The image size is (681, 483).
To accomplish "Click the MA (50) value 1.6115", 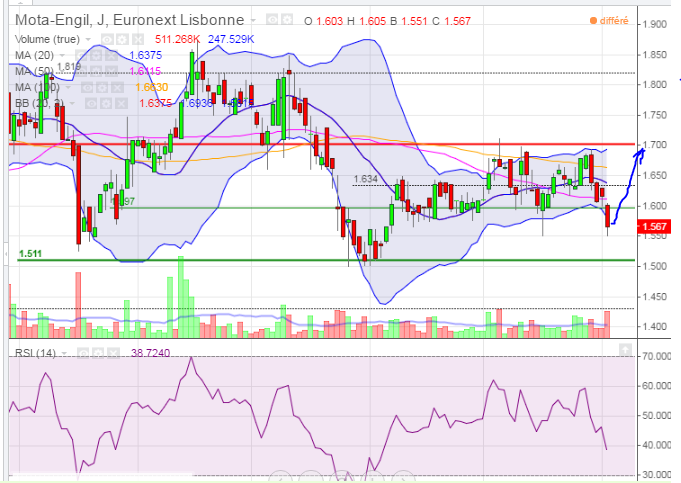I will tap(145, 71).
